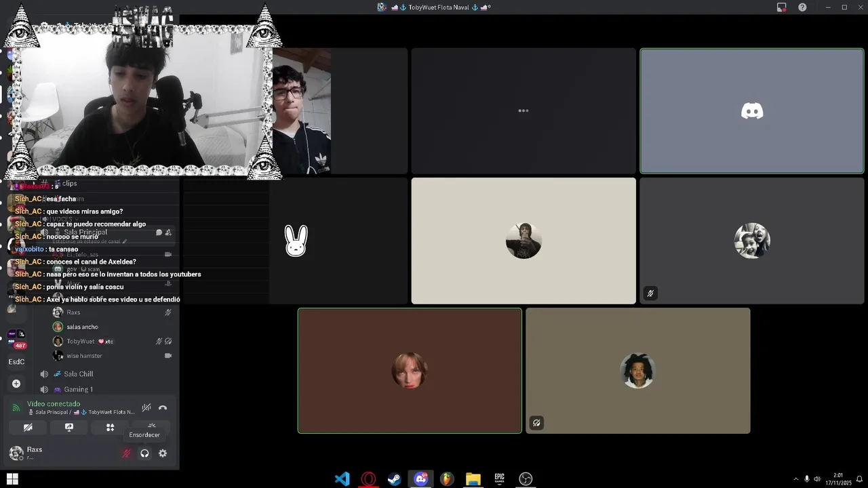Screen dimensions: 868x488
Task: Focus the olive tile with curly-haired avatar
Action: (x=638, y=371)
